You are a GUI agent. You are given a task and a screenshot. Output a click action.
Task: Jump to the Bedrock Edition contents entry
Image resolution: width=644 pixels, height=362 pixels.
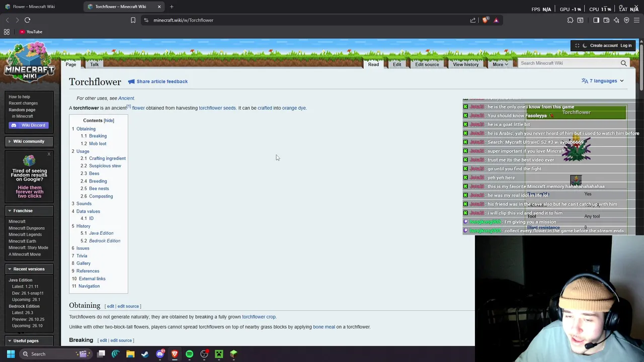pos(105,241)
